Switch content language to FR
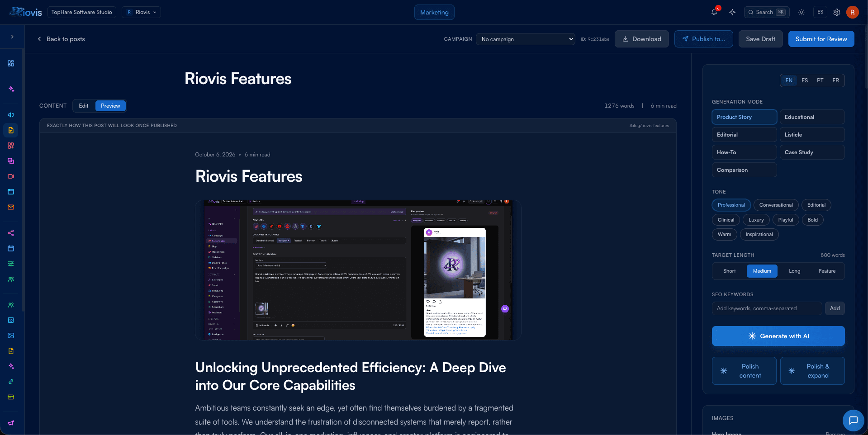Viewport: 868px width, 435px height. tap(835, 80)
